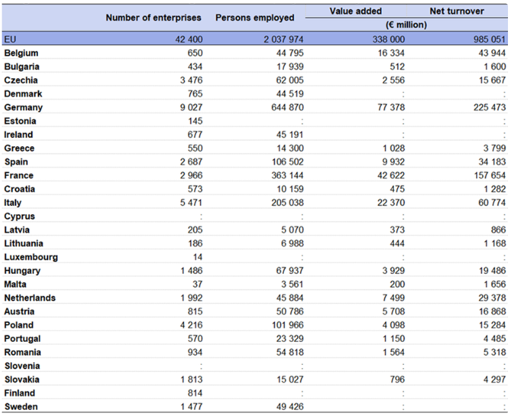
Task: Click the Belgium row label
Action: click(21, 53)
